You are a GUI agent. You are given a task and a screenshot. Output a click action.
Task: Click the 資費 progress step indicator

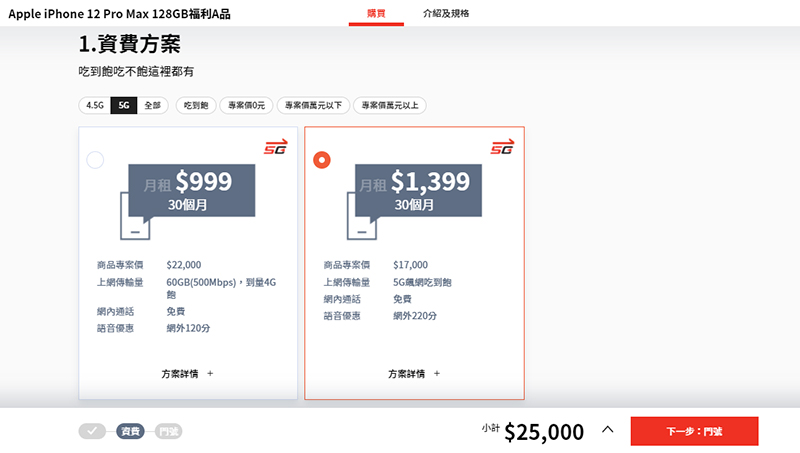[x=130, y=431]
